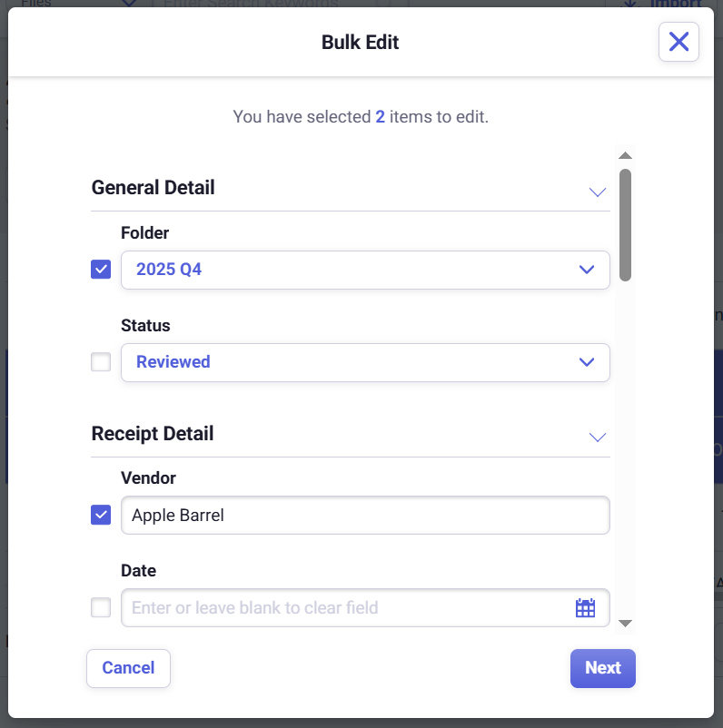The height and width of the screenshot is (728, 723).
Task: Click the calendar icon in Date field
Action: [585, 608]
